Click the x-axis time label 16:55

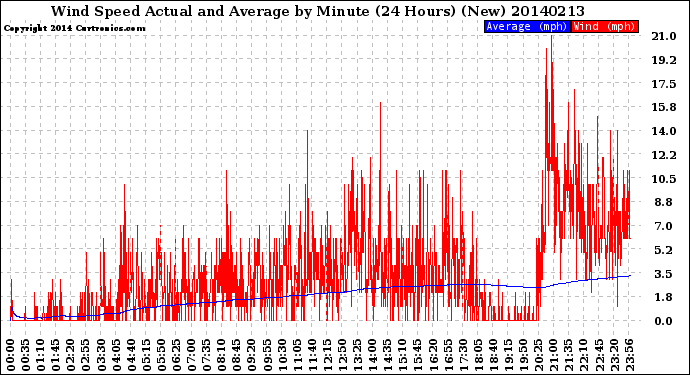[448, 355]
